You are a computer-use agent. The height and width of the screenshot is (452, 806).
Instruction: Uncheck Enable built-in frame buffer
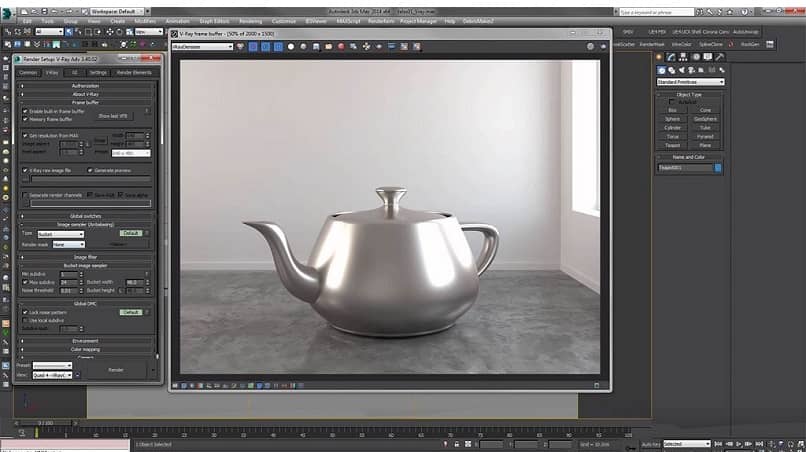tap(25, 111)
